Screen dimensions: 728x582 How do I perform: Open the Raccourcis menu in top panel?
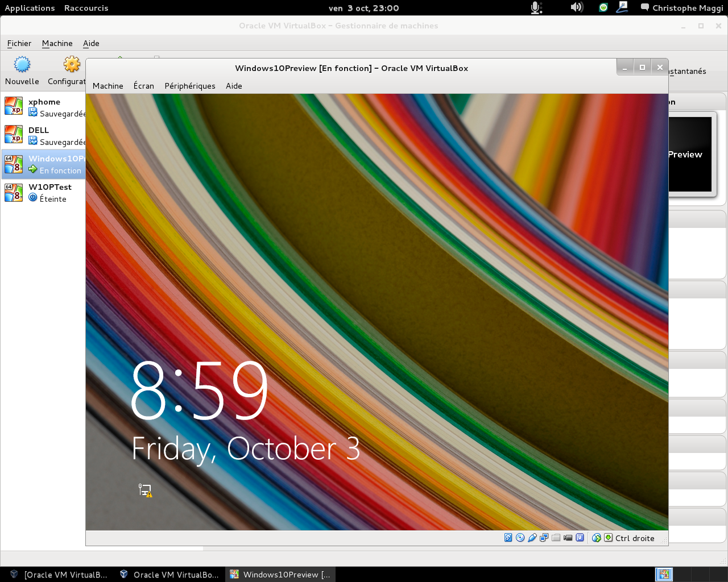(x=86, y=8)
